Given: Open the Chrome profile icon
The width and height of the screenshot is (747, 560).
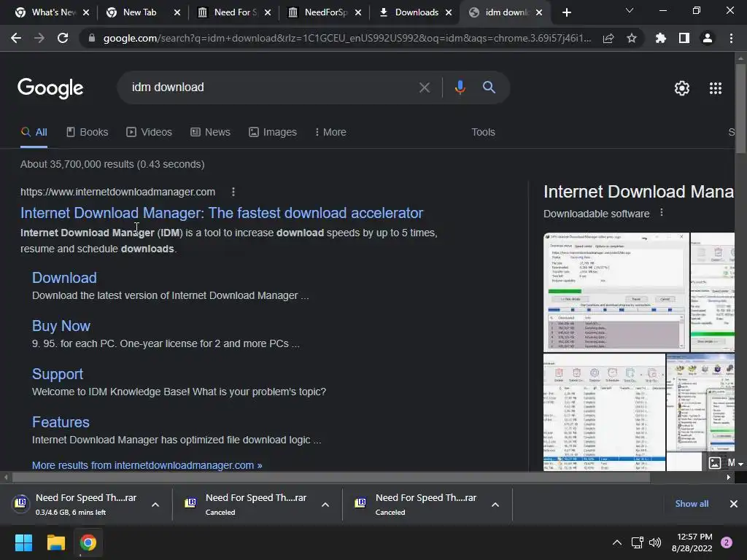Looking at the screenshot, I should [708, 38].
